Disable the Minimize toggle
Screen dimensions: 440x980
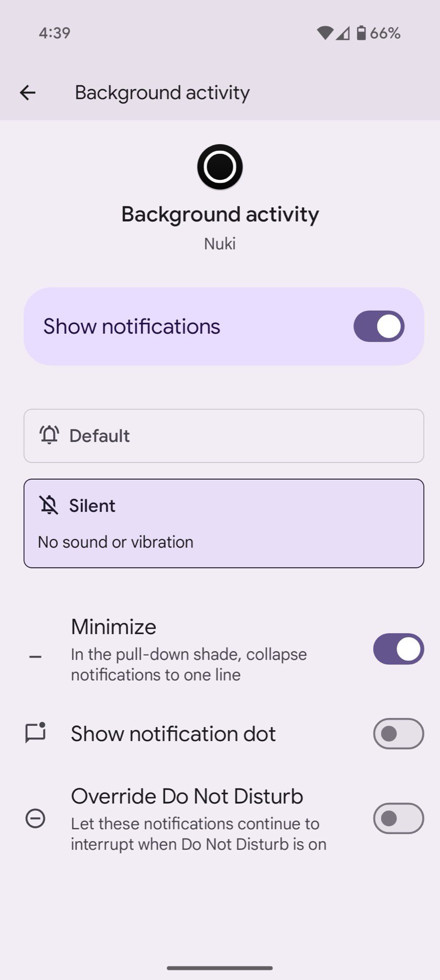(398, 649)
